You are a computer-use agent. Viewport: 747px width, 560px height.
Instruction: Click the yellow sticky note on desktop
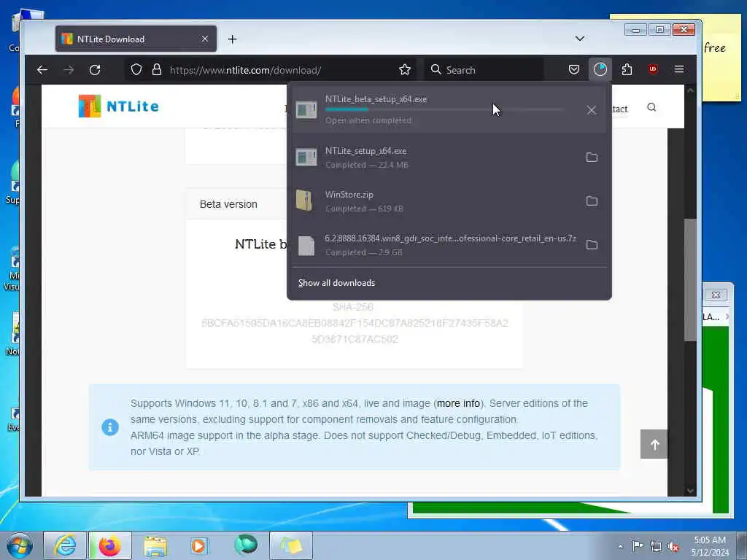[x=722, y=57]
